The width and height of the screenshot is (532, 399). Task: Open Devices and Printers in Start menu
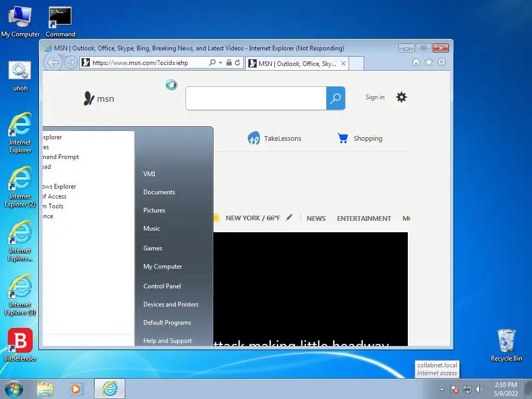point(170,304)
